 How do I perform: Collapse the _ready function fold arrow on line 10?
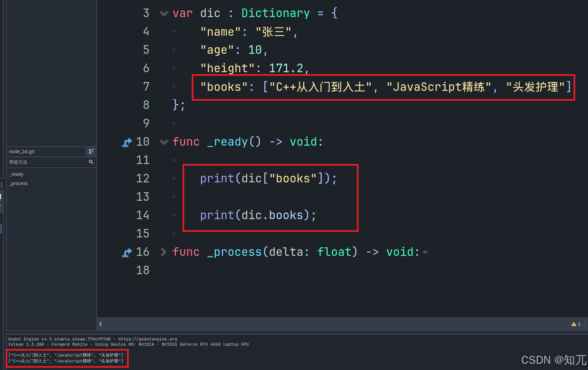[164, 142]
